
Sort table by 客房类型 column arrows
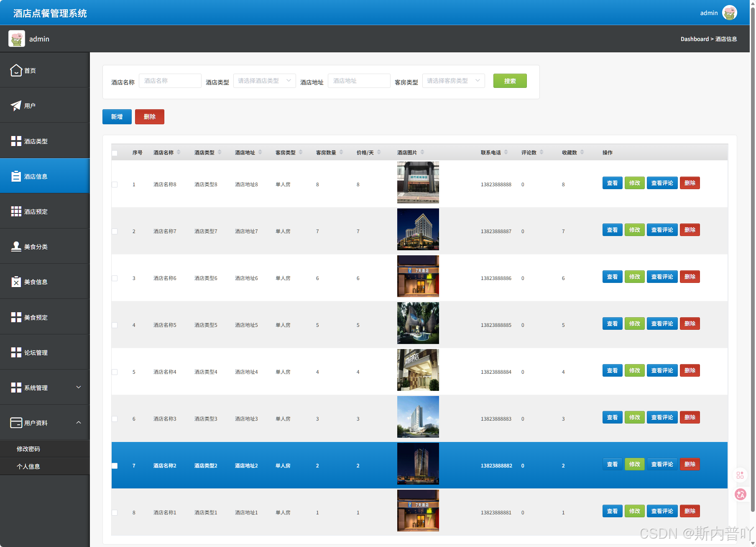[x=301, y=152]
